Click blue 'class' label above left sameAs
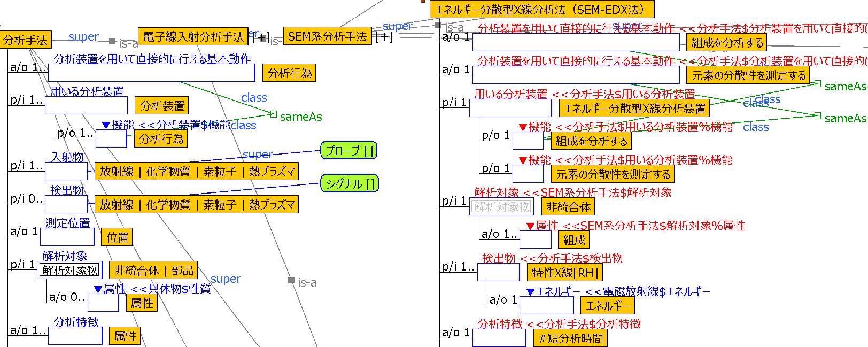Screen dimensions: 868x347 coord(254,98)
